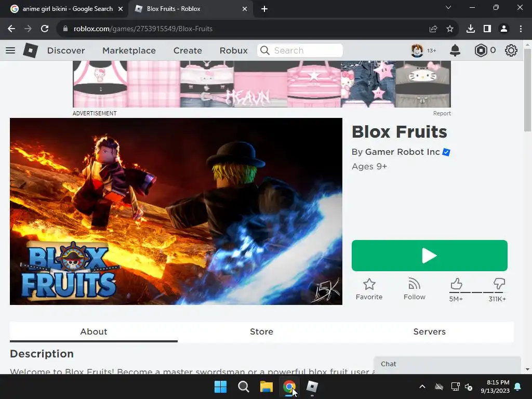This screenshot has height=399, width=532.
Task: Click the Roblox Search input field
Action: (300, 50)
